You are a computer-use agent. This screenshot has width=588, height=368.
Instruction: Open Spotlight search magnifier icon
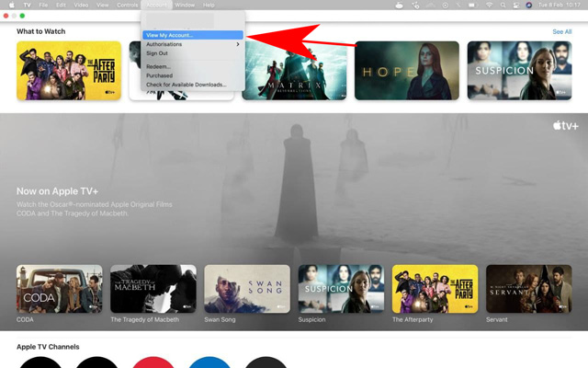[503, 5]
